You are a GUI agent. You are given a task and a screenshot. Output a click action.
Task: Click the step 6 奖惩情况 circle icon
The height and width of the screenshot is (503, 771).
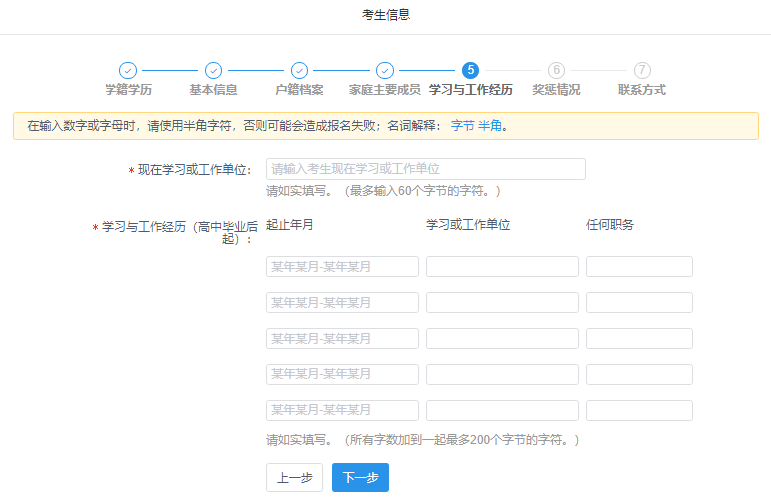(556, 70)
